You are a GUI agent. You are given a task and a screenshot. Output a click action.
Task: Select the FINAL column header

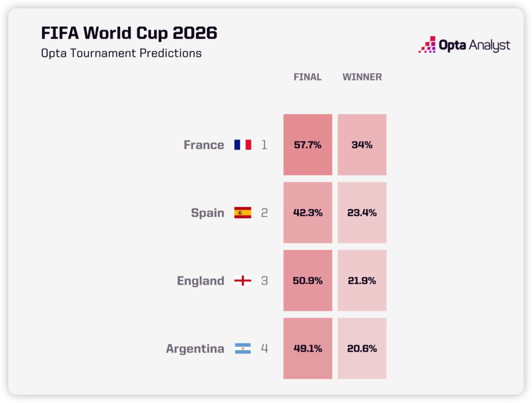tap(308, 77)
